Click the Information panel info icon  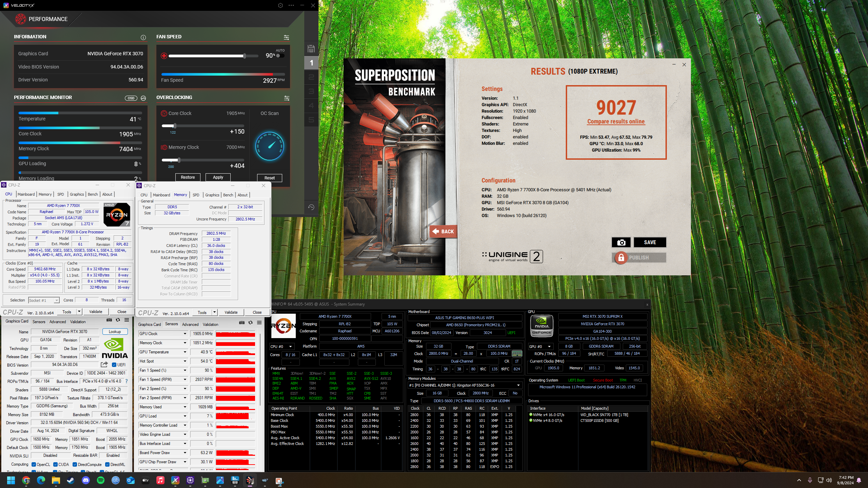pos(143,37)
